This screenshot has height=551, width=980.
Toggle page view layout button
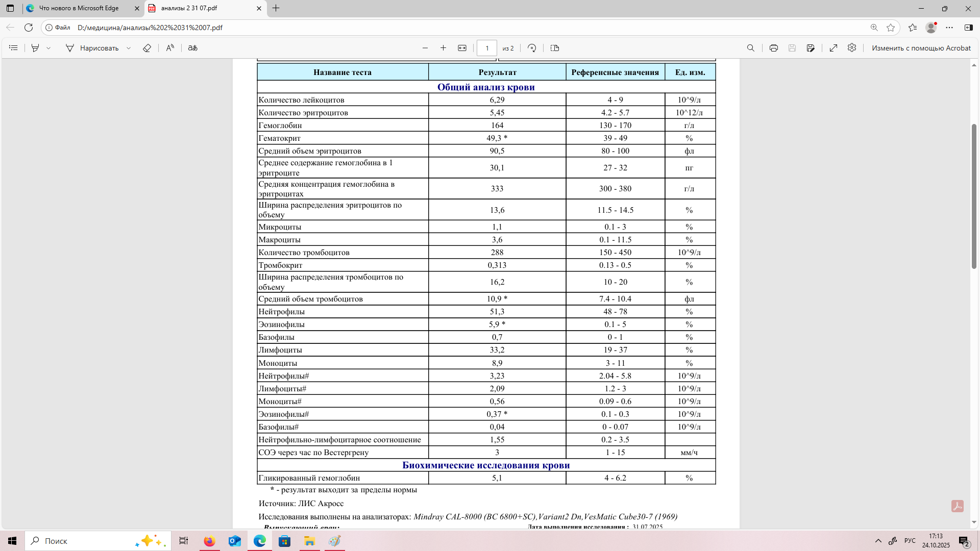[x=555, y=48]
